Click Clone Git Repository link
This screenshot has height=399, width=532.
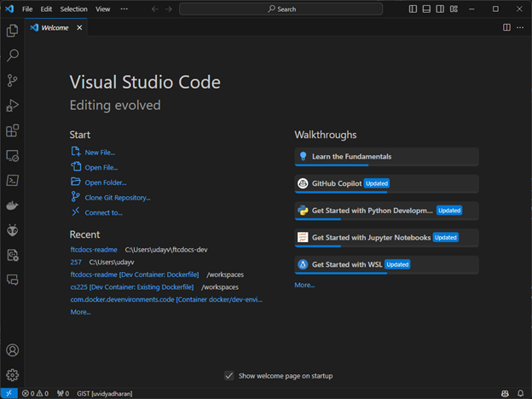click(x=118, y=198)
